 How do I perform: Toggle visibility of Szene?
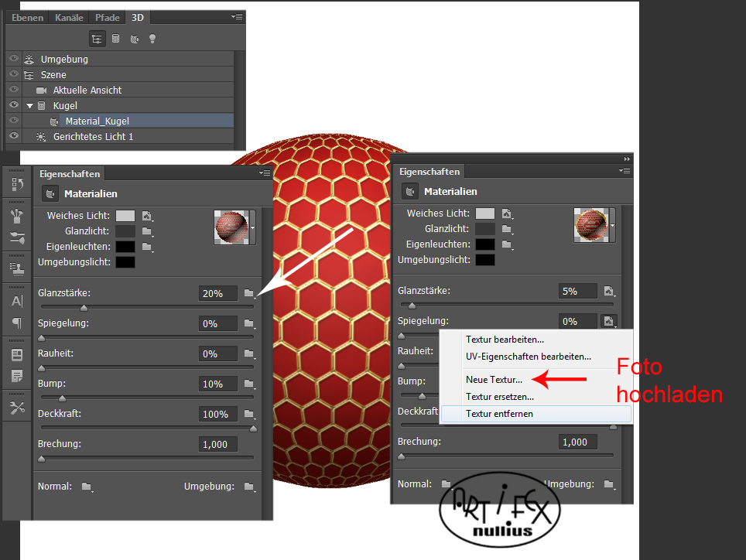coord(14,74)
